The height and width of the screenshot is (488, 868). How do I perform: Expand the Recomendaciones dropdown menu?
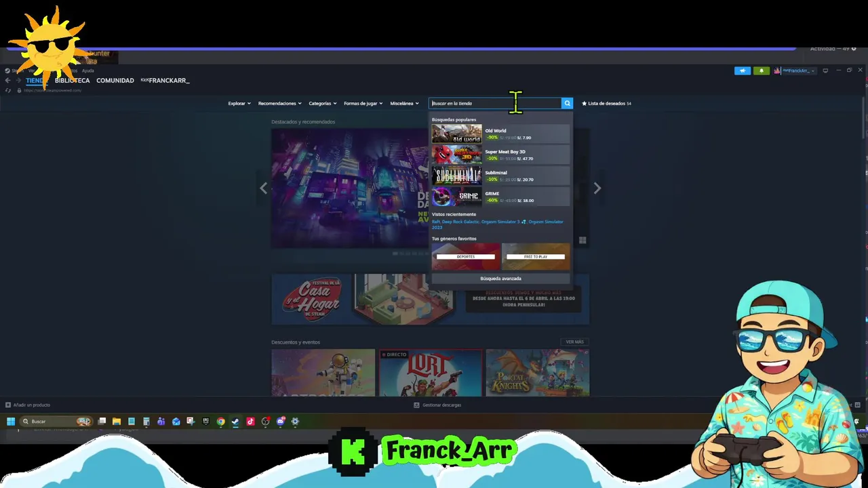[x=280, y=104]
